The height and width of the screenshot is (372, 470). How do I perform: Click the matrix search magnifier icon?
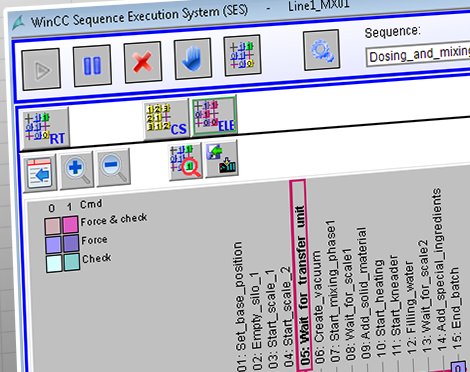pyautogui.click(x=185, y=161)
